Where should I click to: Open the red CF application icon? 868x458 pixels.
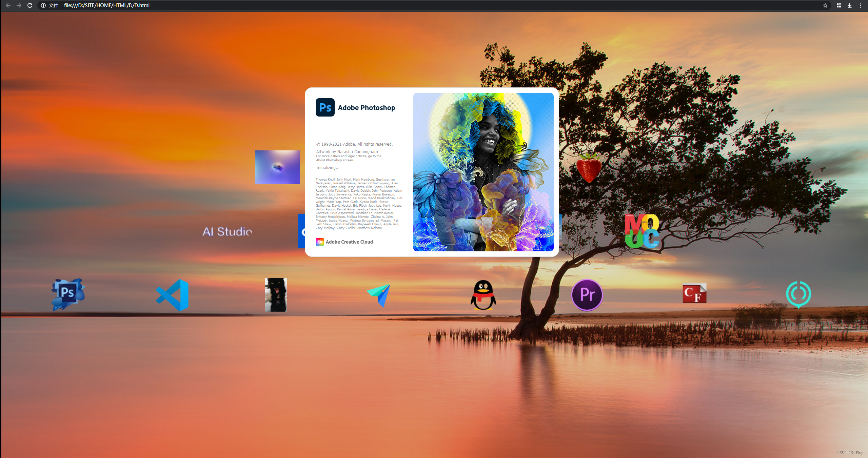coord(694,293)
